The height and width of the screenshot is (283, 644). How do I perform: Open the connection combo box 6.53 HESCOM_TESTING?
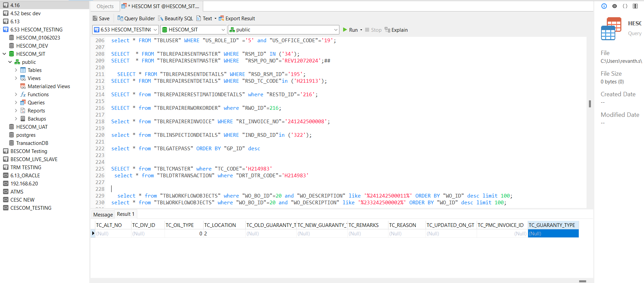click(125, 30)
